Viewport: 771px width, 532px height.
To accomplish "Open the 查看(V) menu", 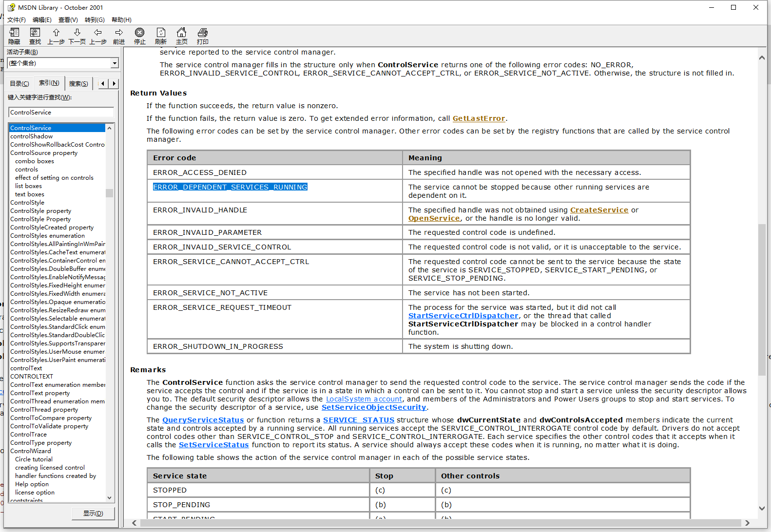I will coord(68,20).
